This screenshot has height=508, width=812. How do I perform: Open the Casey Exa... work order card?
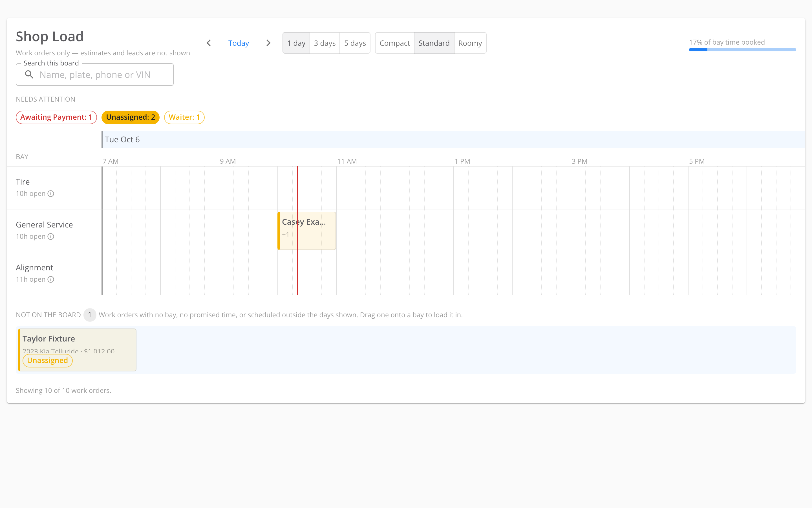coord(307,231)
